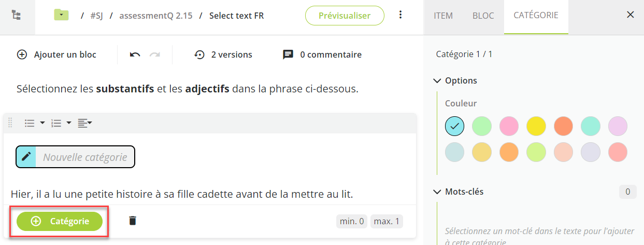Click the redo arrow icon
The image size is (644, 245).
(x=154, y=55)
